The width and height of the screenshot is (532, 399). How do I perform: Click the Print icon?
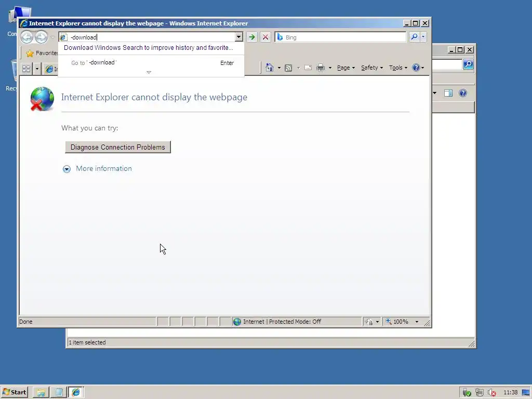click(x=320, y=68)
